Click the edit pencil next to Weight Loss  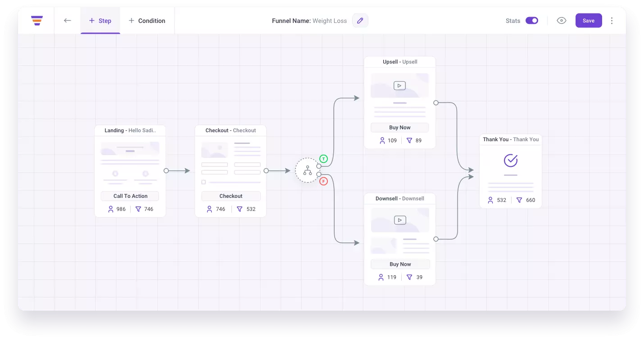pyautogui.click(x=359, y=20)
